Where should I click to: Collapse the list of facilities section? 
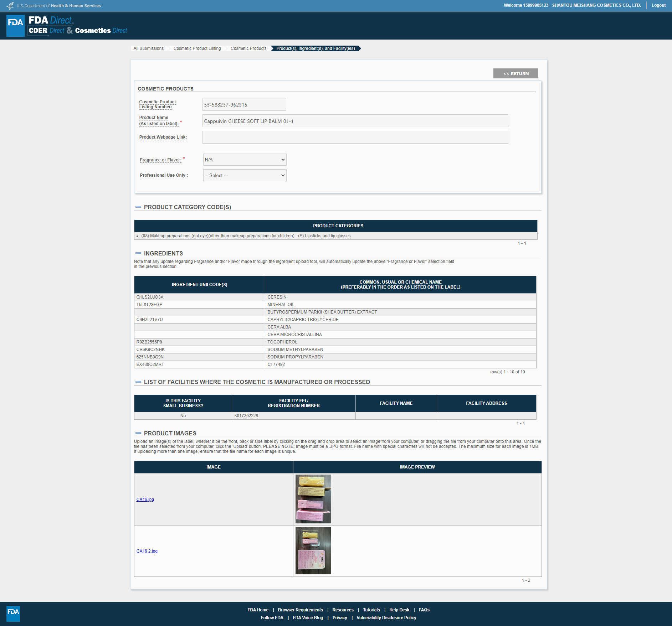pyautogui.click(x=138, y=382)
